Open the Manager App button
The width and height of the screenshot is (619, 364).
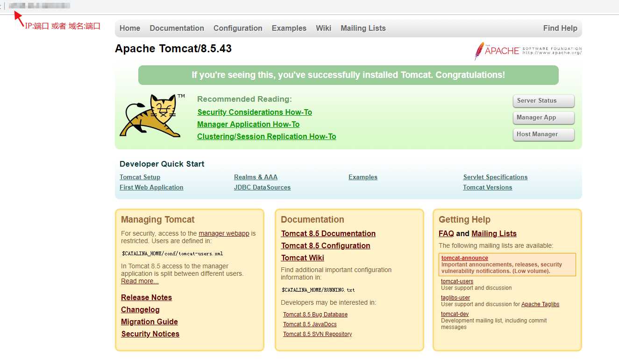(544, 118)
